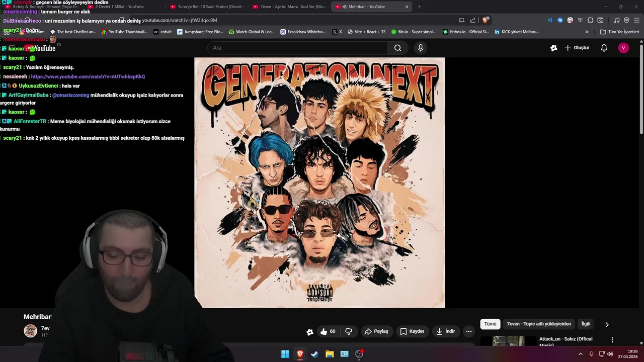
Task: Dislike the Mehriban video
Action: [349, 331]
